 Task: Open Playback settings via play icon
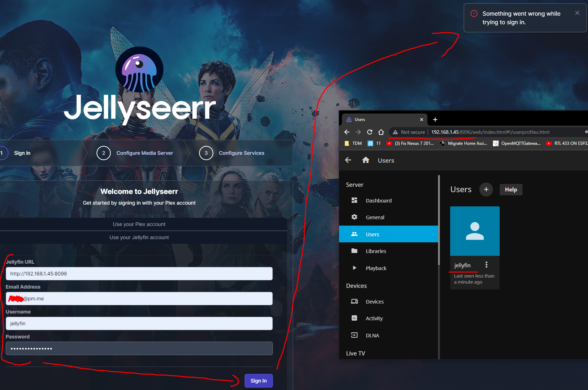(x=376, y=268)
